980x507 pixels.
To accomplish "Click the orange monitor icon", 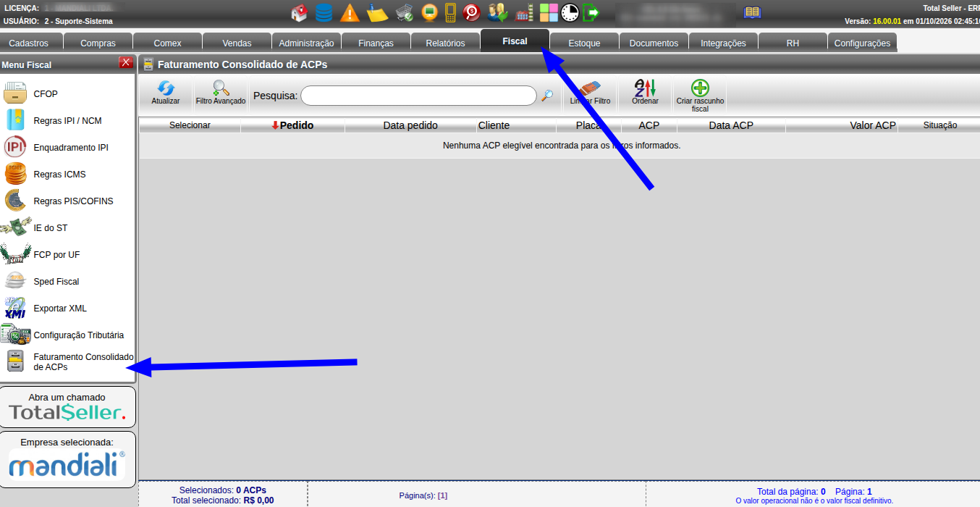I will pos(429,12).
